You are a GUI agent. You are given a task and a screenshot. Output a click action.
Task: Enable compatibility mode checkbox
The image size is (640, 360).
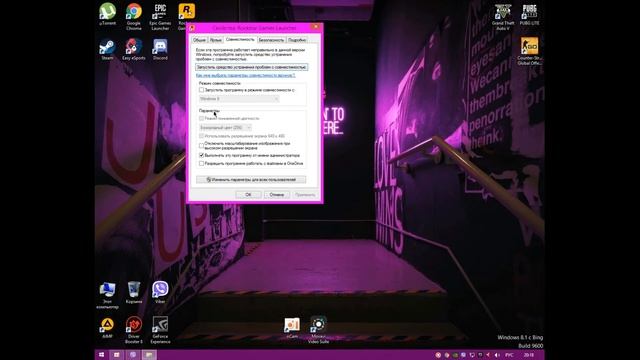click(x=201, y=90)
